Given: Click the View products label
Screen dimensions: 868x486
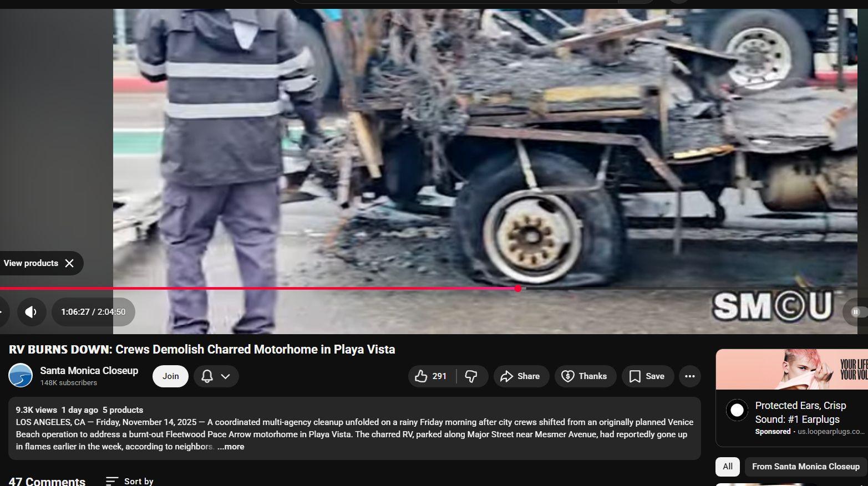Looking at the screenshot, I should point(31,263).
